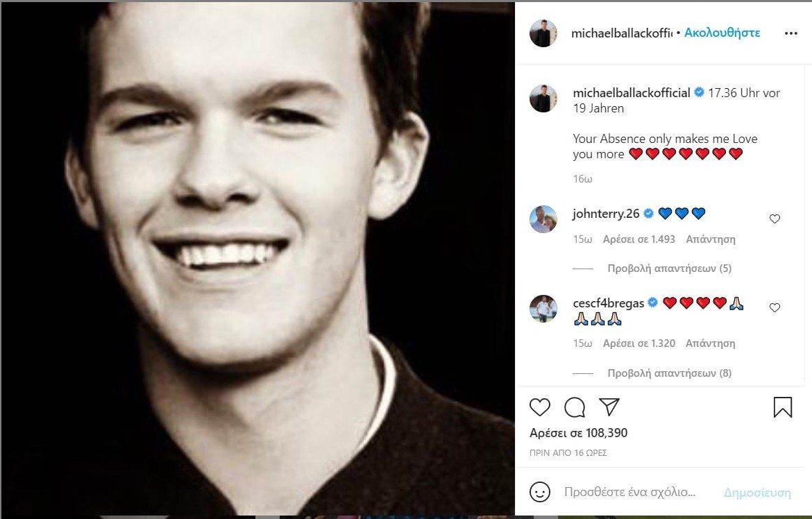Click cescf4bregas's avatar
Screen dimensions: 812x519
point(543,309)
